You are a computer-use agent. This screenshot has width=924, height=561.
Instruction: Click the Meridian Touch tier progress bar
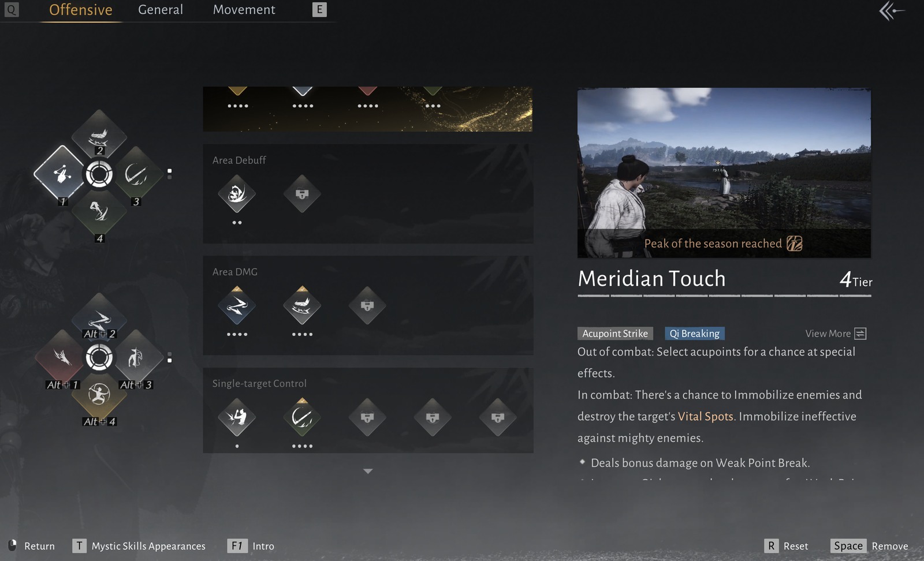coord(724,296)
